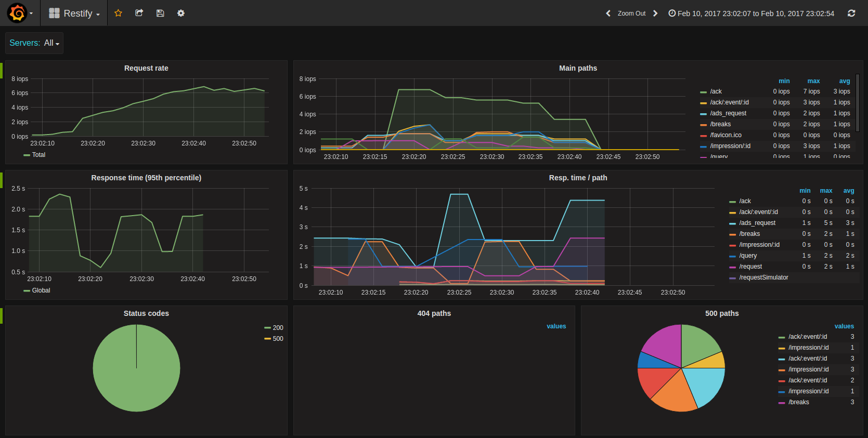This screenshot has height=438, width=868.
Task: Sort Main paths legend by avg column
Action: pos(845,81)
